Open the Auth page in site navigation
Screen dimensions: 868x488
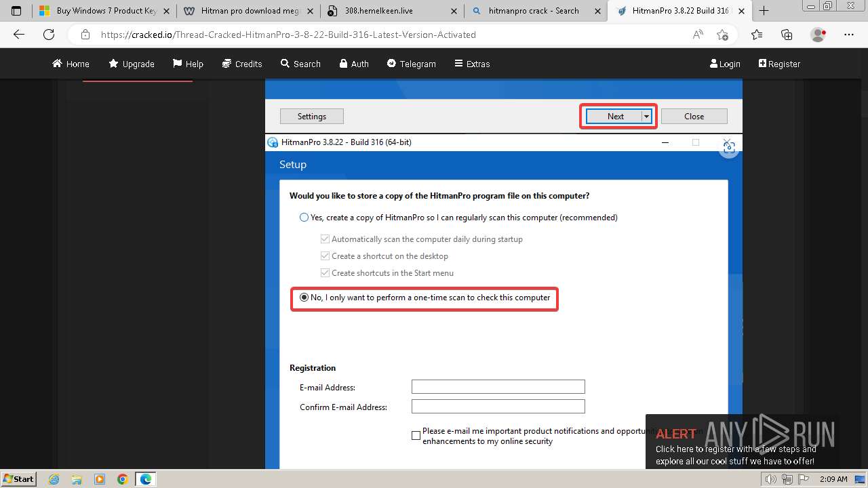[x=354, y=64]
